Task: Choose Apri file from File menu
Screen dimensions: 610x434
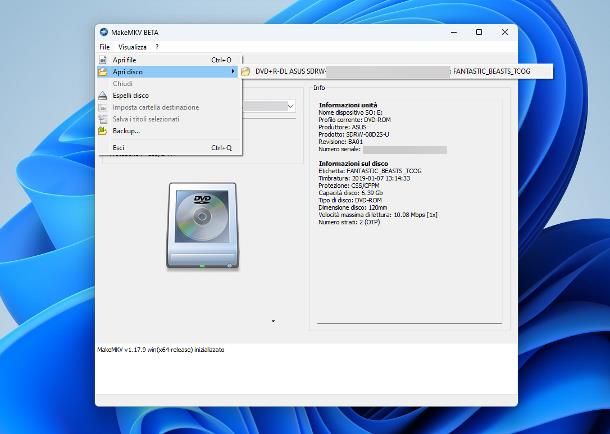Action: pos(169,60)
